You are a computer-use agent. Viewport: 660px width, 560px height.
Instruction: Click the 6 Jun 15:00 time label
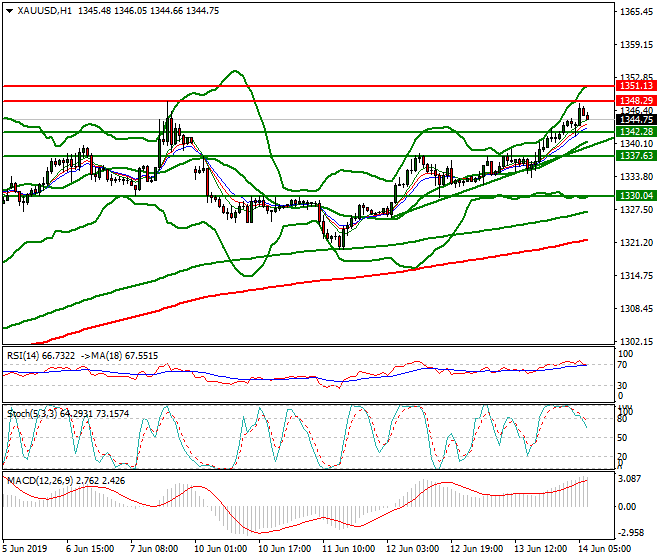click(90, 549)
